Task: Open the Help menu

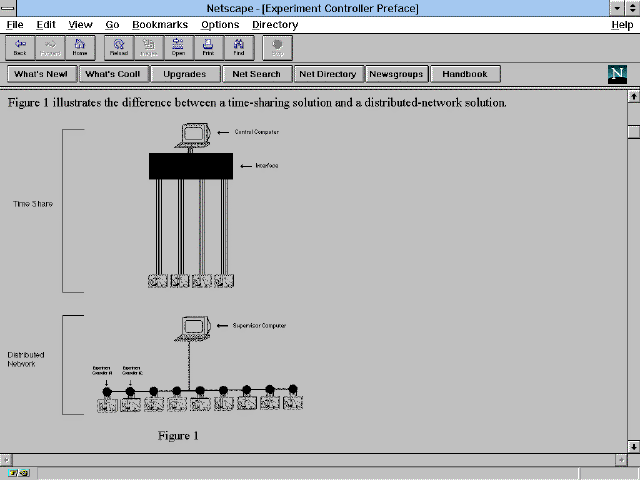Action: 622,25
